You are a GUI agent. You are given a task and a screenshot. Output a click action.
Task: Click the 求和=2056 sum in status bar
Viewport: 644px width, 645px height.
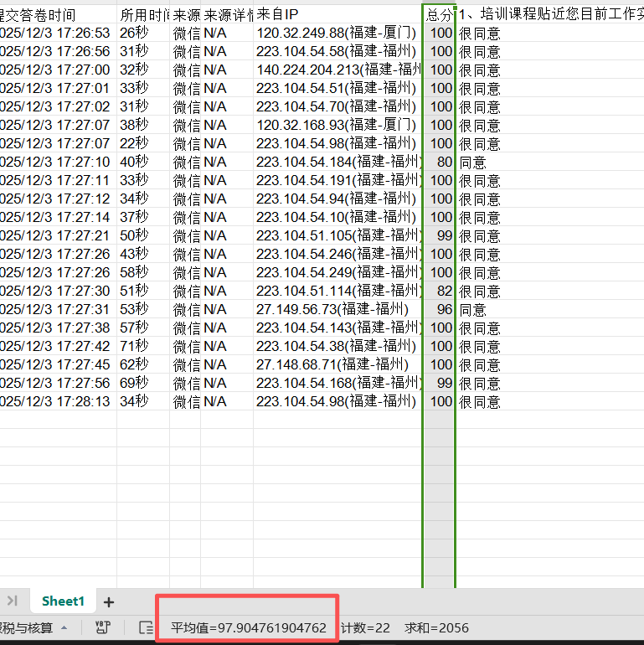[436, 627]
